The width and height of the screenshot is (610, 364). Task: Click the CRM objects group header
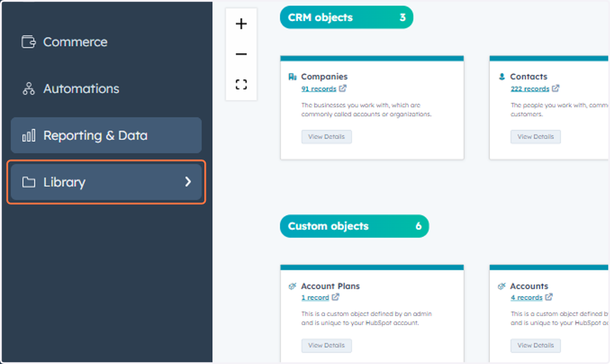click(x=347, y=17)
